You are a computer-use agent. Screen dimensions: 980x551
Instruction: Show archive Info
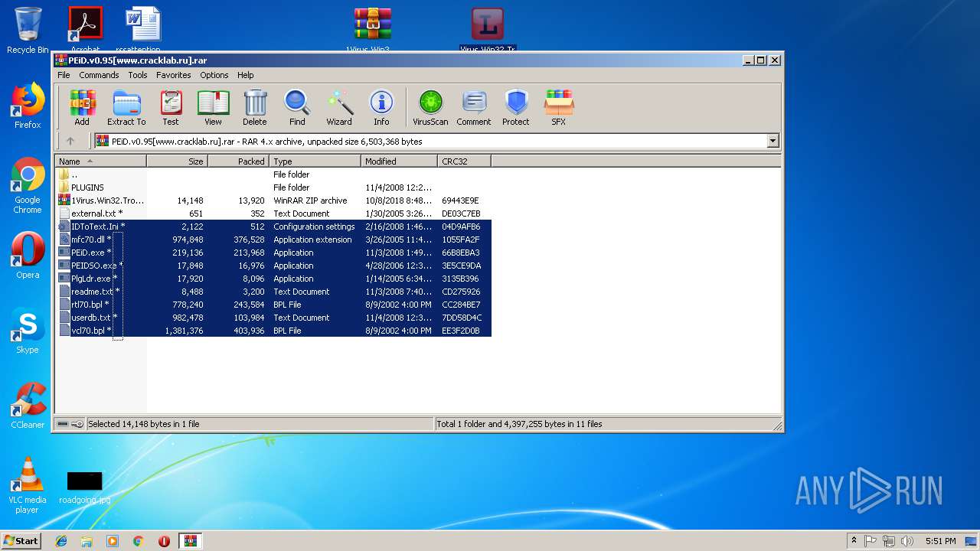pos(381,107)
